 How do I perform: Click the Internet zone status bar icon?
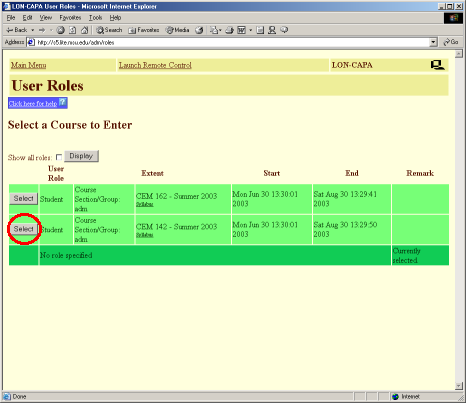pos(395,397)
